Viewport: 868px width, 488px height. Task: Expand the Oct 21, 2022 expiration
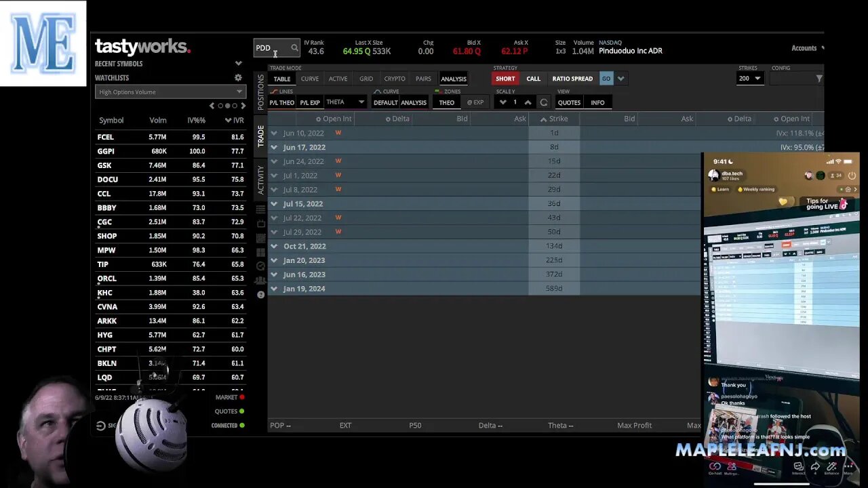pyautogui.click(x=274, y=246)
